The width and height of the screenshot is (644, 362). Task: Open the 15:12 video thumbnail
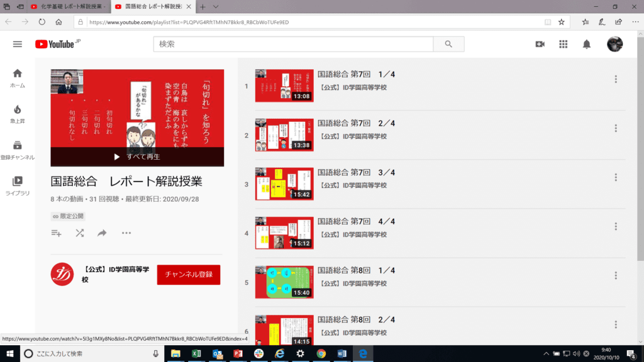[284, 233]
